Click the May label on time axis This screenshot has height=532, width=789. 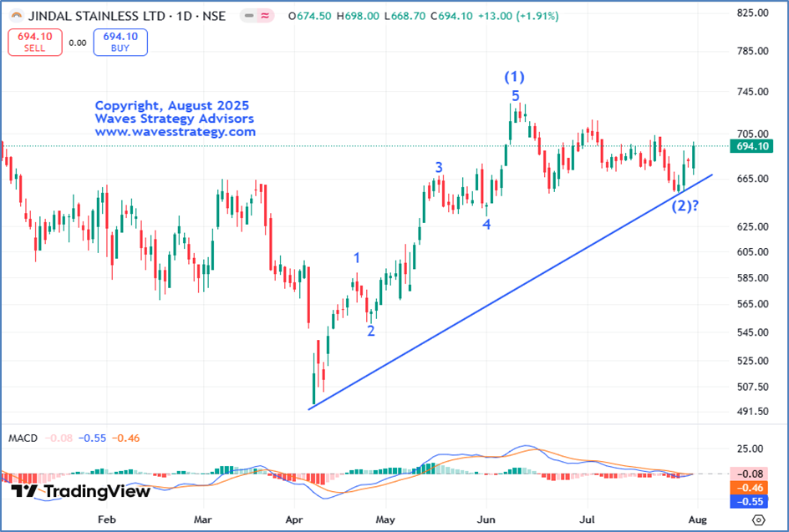(385, 519)
